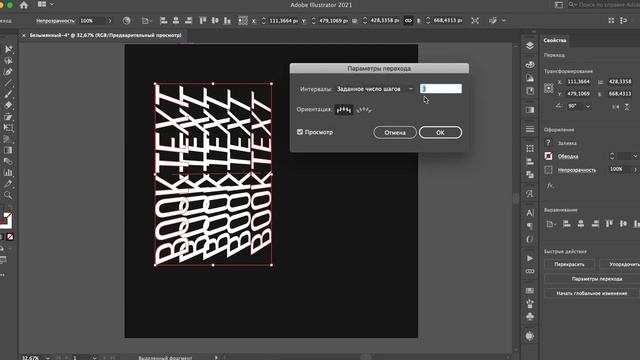Open the align-to dropdown in control bar

(147, 20)
